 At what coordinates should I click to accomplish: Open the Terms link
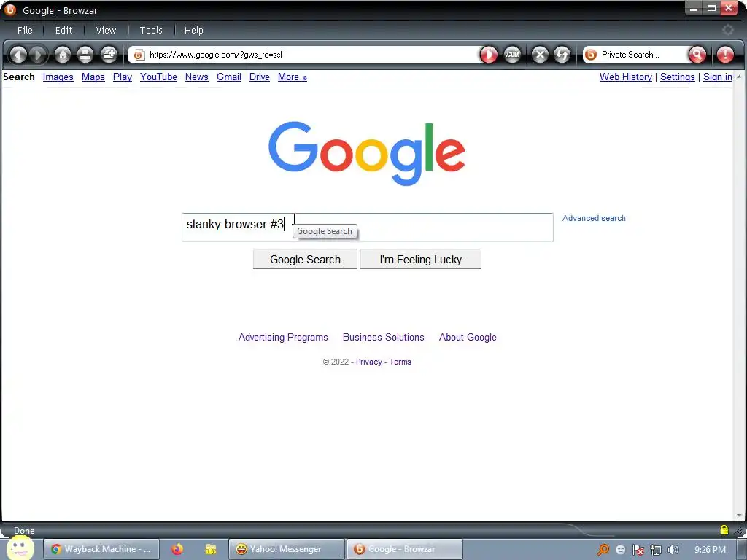(x=400, y=362)
